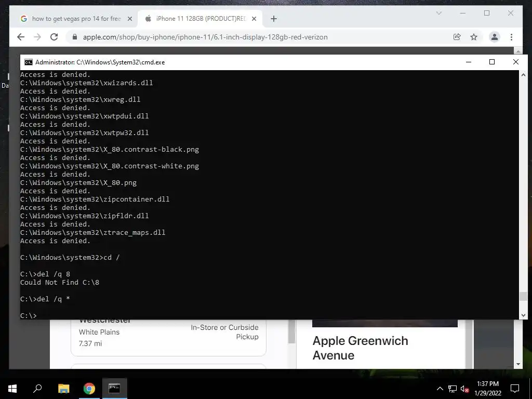Click Chrome forward arrow button
532x399 pixels.
point(37,37)
